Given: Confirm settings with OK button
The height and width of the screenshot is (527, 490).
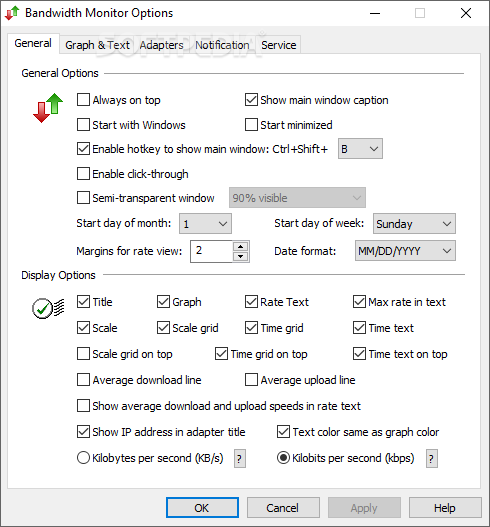Looking at the screenshot, I should tap(202, 508).
